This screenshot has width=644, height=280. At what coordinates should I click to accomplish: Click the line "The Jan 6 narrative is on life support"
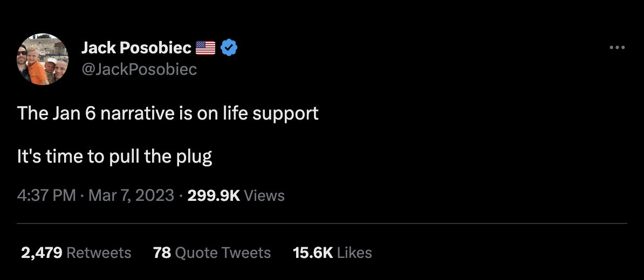click(168, 114)
